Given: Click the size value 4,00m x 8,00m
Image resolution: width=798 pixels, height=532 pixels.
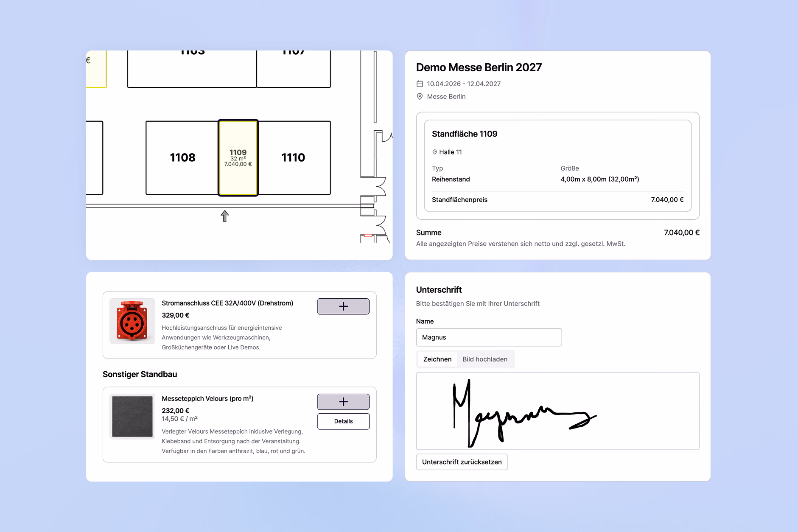Looking at the screenshot, I should 600,179.
